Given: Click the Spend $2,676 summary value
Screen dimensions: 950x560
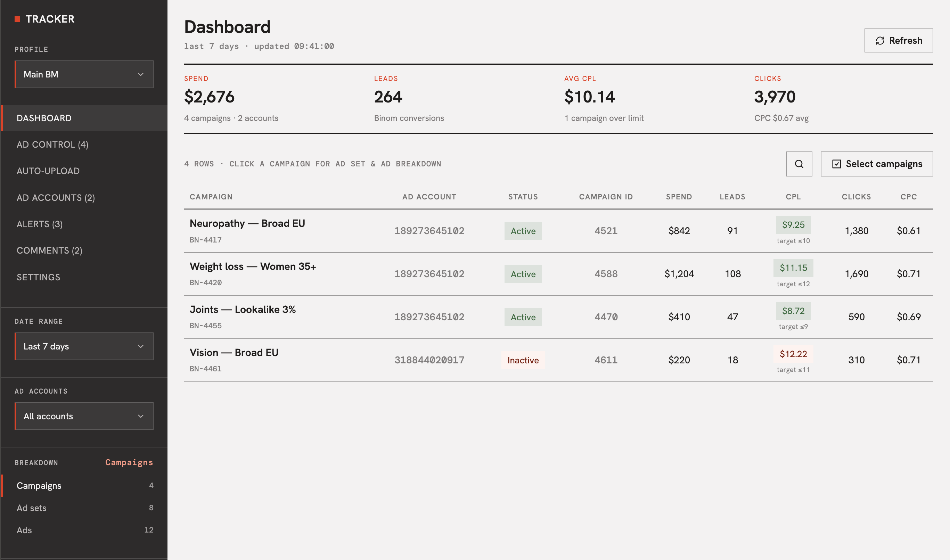Looking at the screenshot, I should pyautogui.click(x=209, y=97).
